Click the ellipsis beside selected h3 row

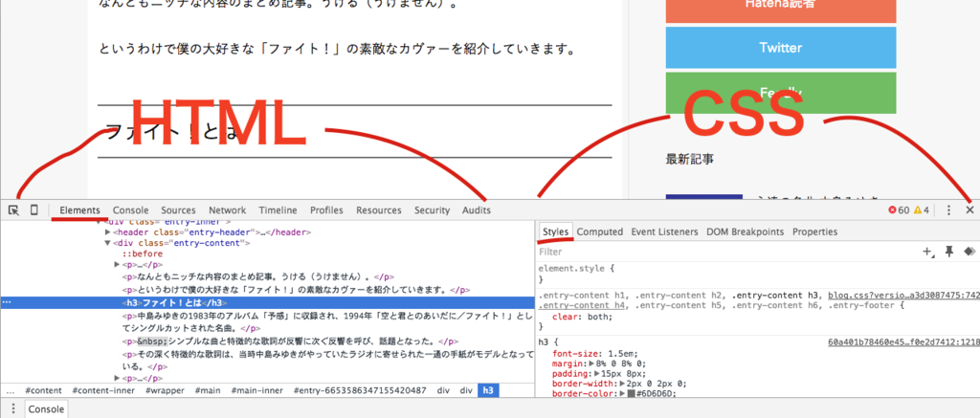pos(7,302)
